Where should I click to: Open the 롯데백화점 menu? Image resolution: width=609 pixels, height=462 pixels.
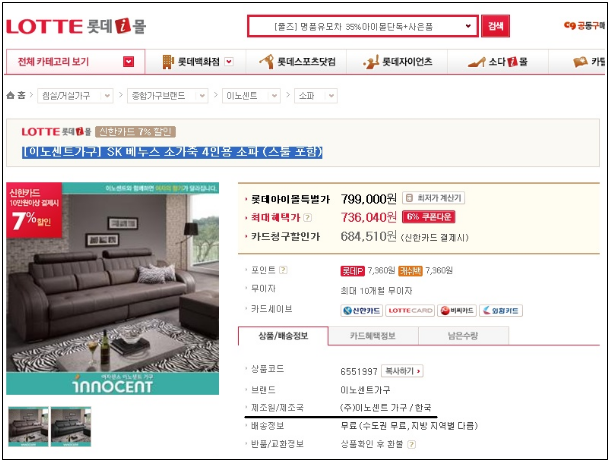198,62
